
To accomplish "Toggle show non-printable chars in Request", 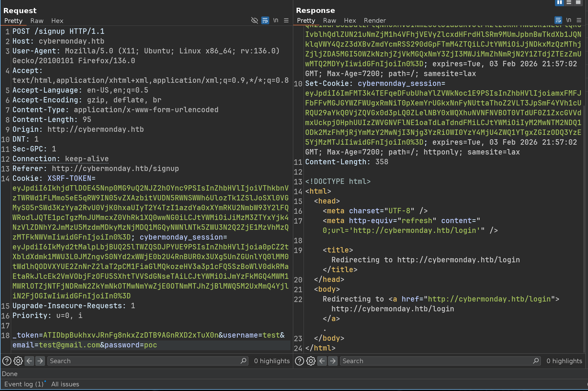I will (276, 20).
